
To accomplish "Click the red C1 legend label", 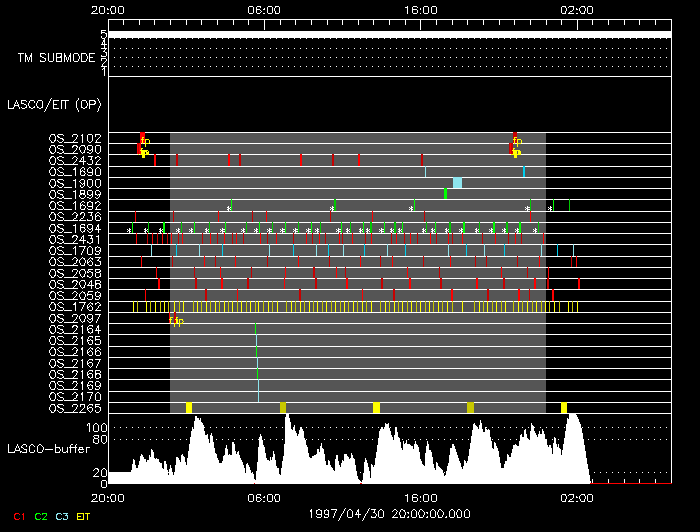I will [x=18, y=516].
